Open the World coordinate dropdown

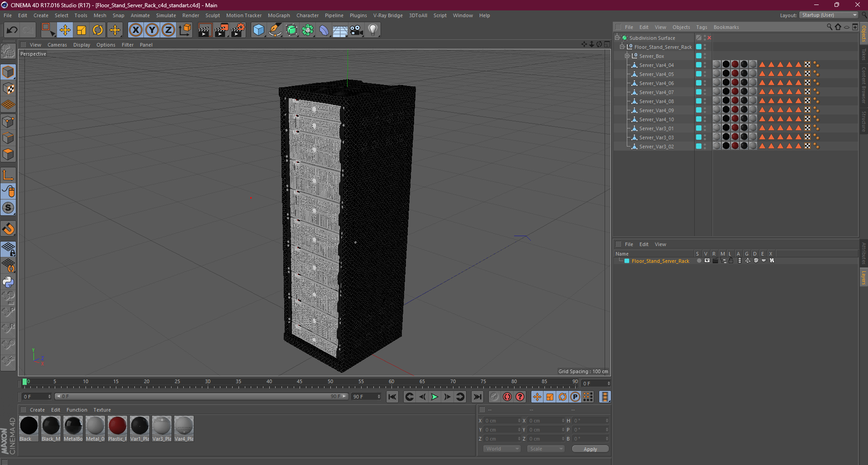click(502, 449)
